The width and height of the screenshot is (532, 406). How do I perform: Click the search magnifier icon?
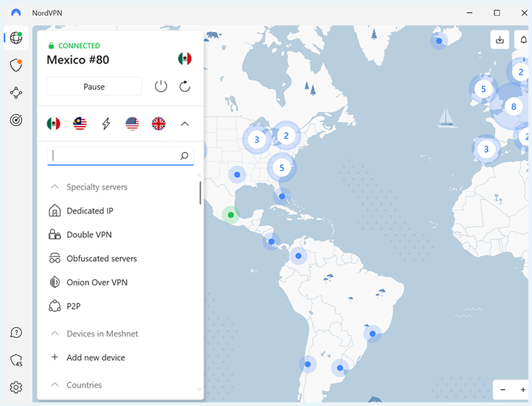click(x=185, y=156)
